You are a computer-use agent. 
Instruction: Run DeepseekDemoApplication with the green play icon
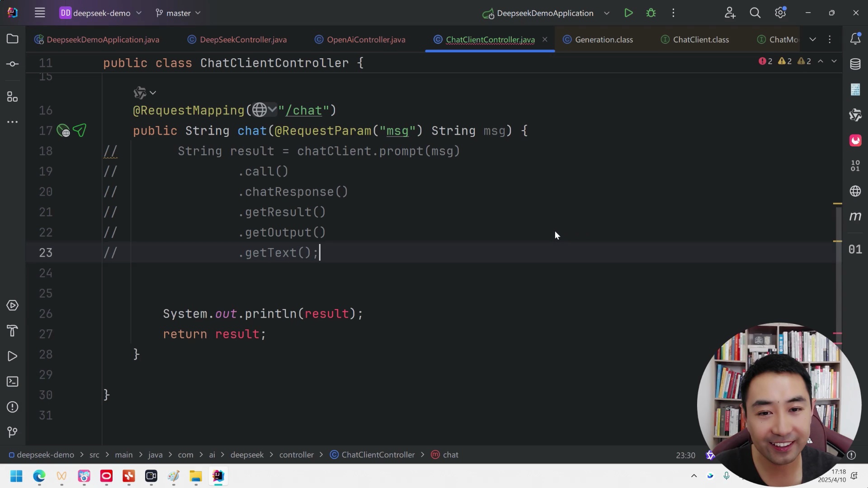628,13
